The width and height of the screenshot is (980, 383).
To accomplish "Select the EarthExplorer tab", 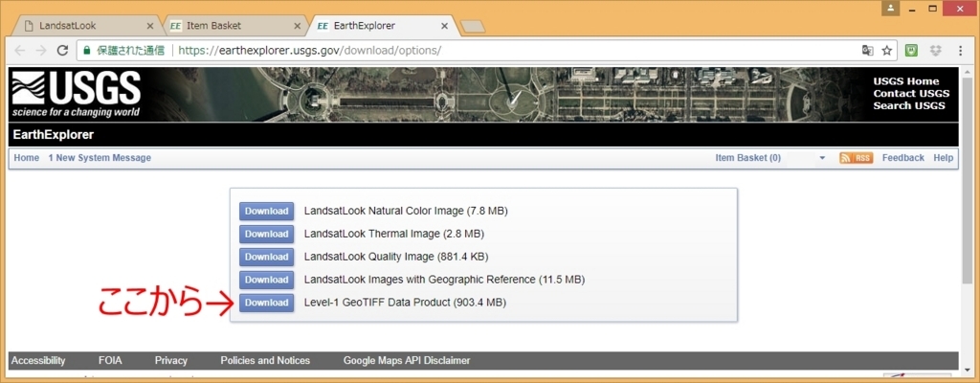I will (383, 26).
